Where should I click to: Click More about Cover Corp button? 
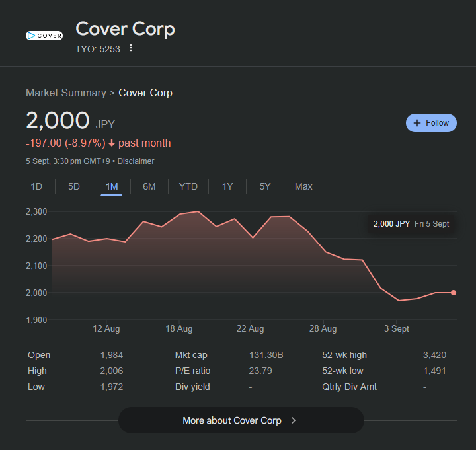pos(241,420)
